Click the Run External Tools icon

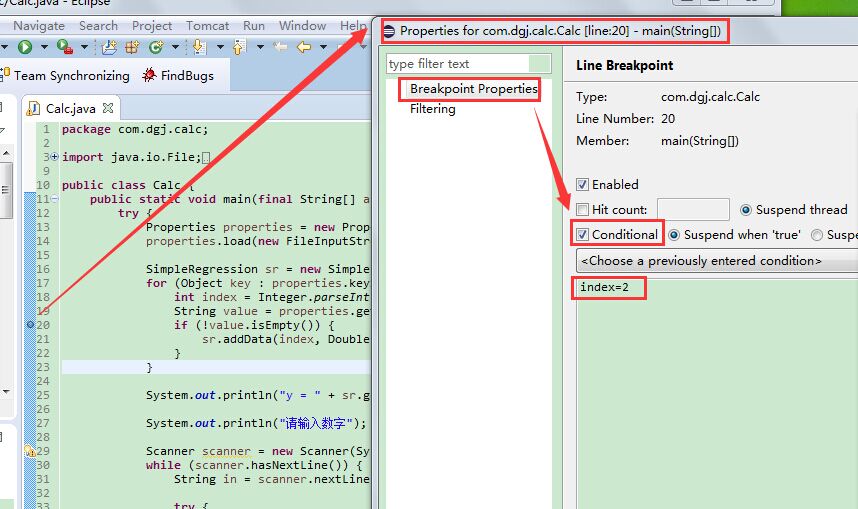point(65,47)
